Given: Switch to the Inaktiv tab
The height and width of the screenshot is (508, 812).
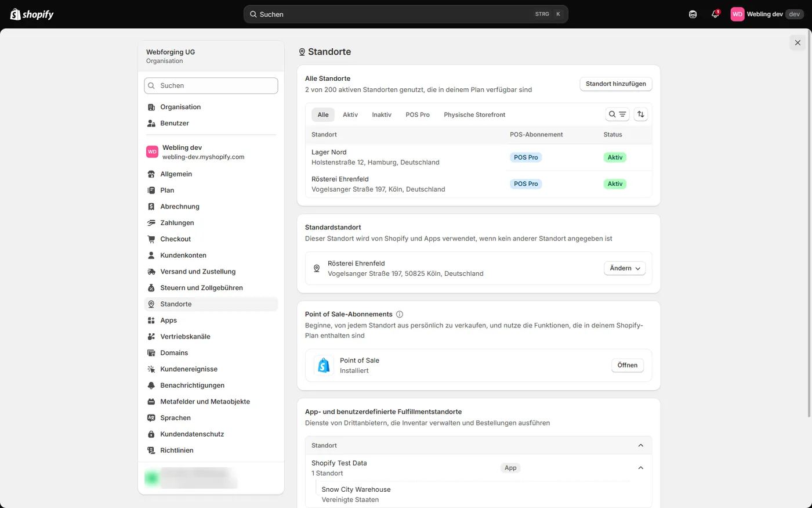Looking at the screenshot, I should click(x=382, y=114).
